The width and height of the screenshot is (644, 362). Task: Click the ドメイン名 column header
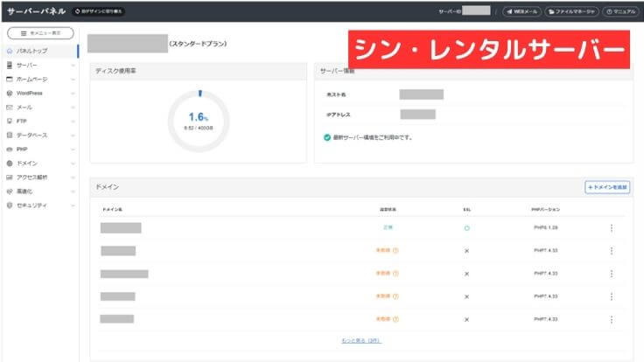pyautogui.click(x=113, y=209)
